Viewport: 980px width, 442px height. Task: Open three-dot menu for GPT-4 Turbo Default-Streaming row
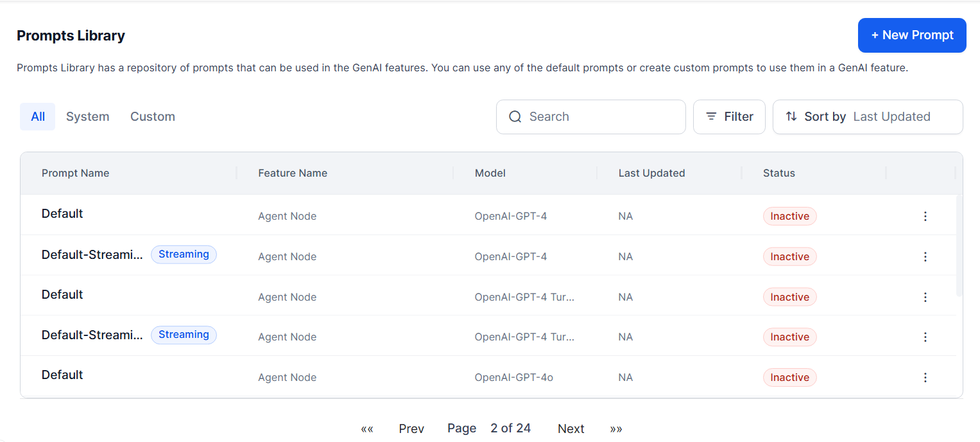click(x=925, y=337)
